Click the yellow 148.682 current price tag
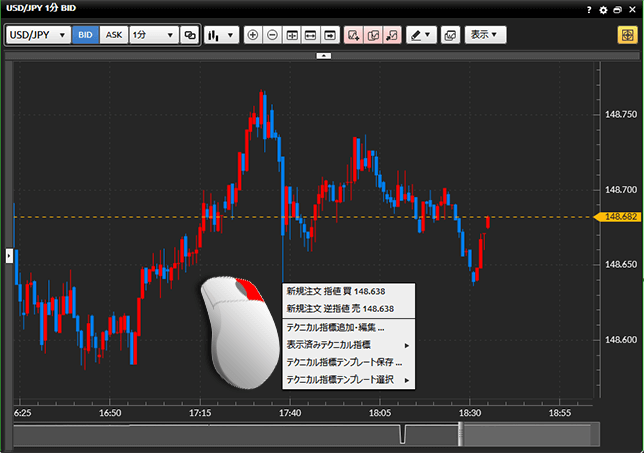This screenshot has height=453, width=644. [618, 217]
